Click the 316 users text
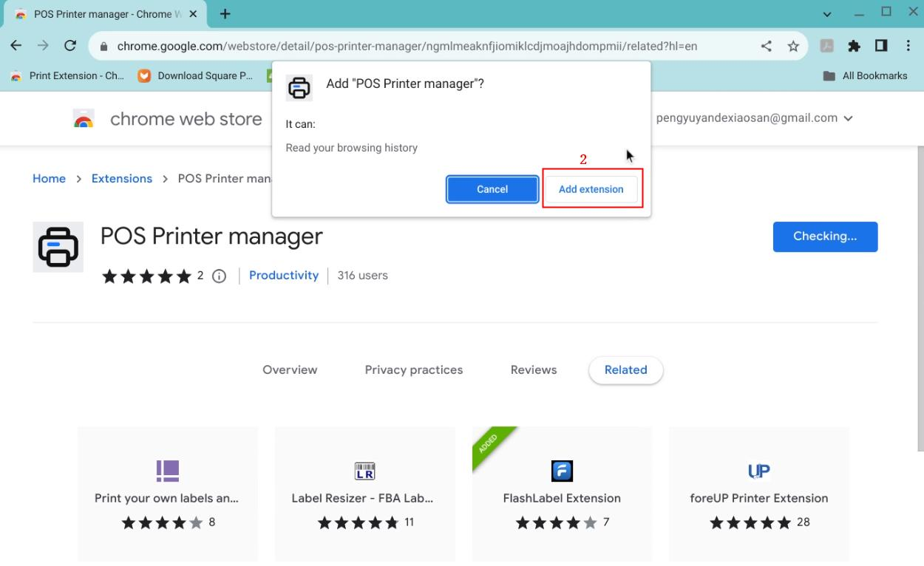Viewport: 924px width, 566px height. tap(362, 275)
